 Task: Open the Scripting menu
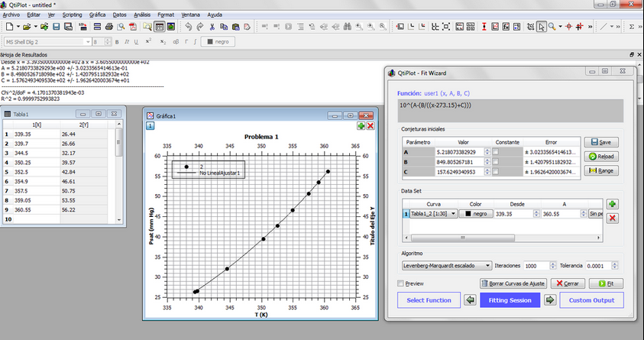[x=73, y=15]
